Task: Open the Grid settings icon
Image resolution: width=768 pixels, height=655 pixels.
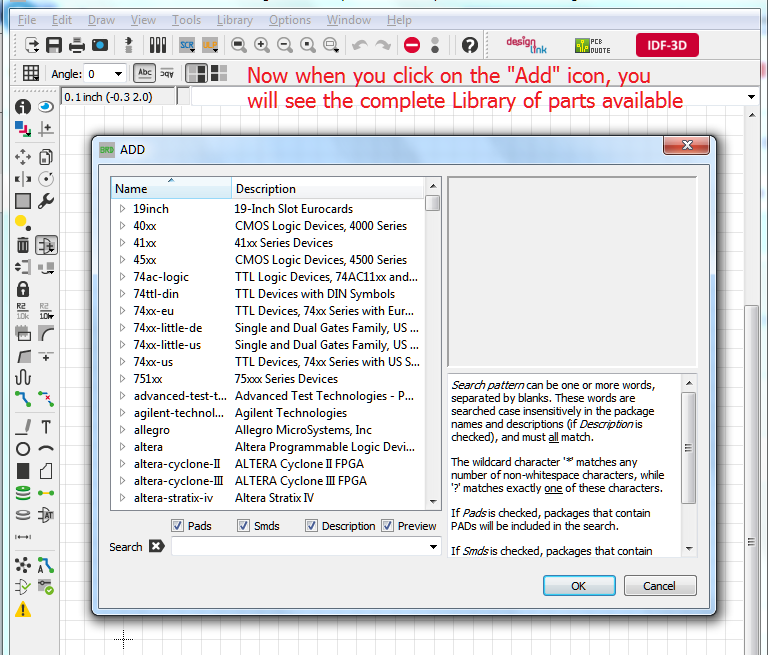Action: pyautogui.click(x=30, y=73)
